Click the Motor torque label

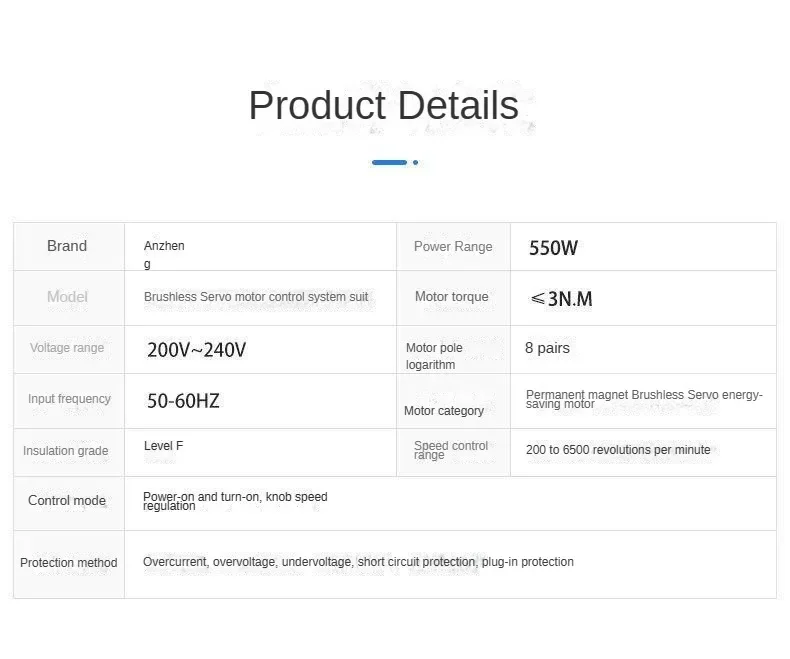click(451, 297)
